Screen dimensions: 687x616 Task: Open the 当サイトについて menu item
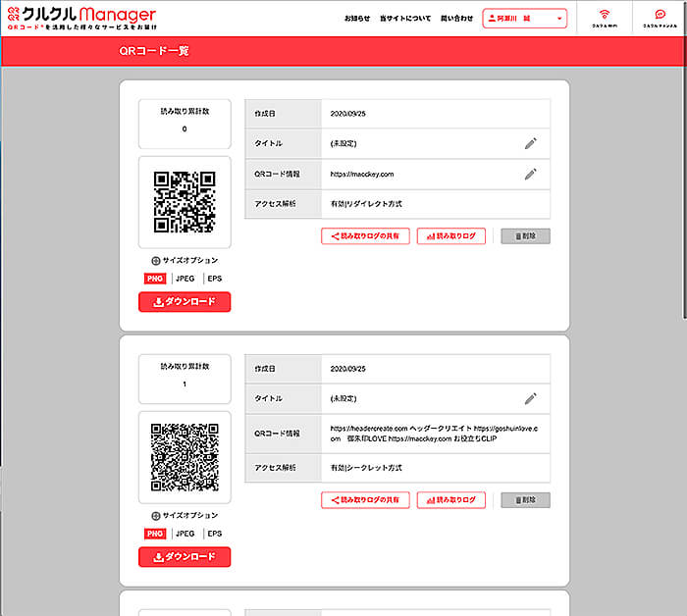pos(405,19)
